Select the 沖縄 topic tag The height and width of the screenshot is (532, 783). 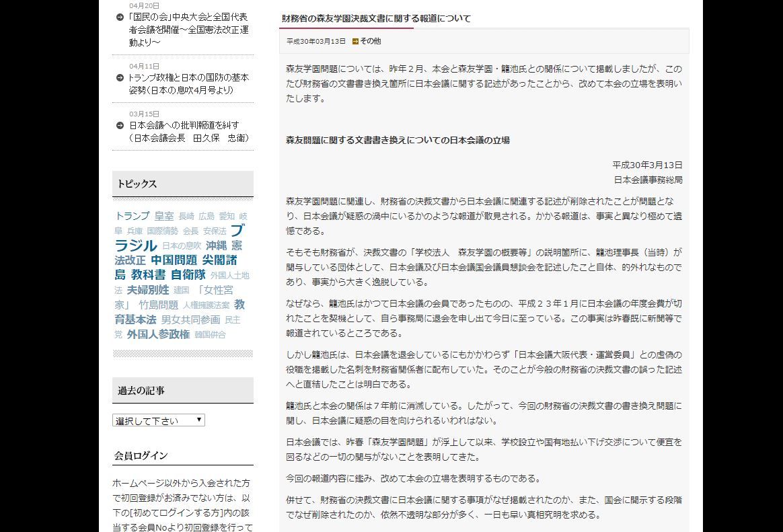click(x=216, y=245)
